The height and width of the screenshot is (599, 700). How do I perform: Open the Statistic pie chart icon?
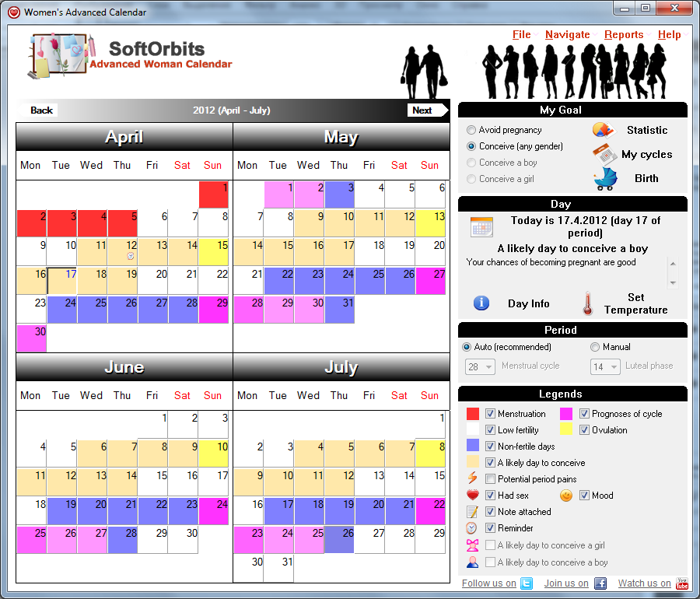(x=603, y=130)
